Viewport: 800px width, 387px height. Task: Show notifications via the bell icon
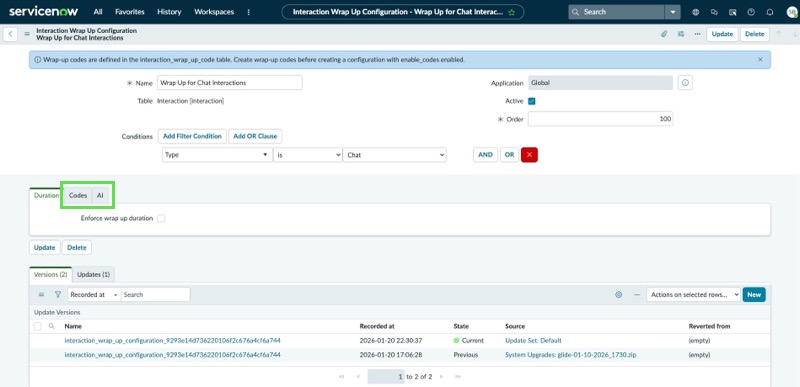click(x=770, y=12)
